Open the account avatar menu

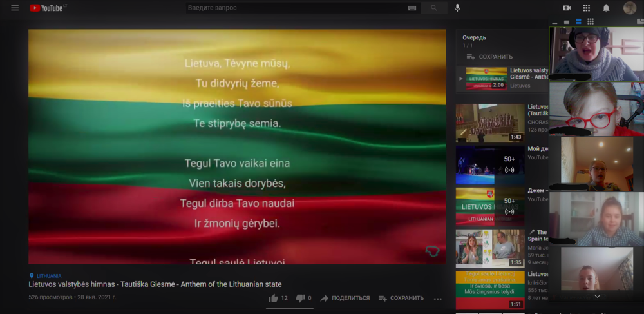630,8
